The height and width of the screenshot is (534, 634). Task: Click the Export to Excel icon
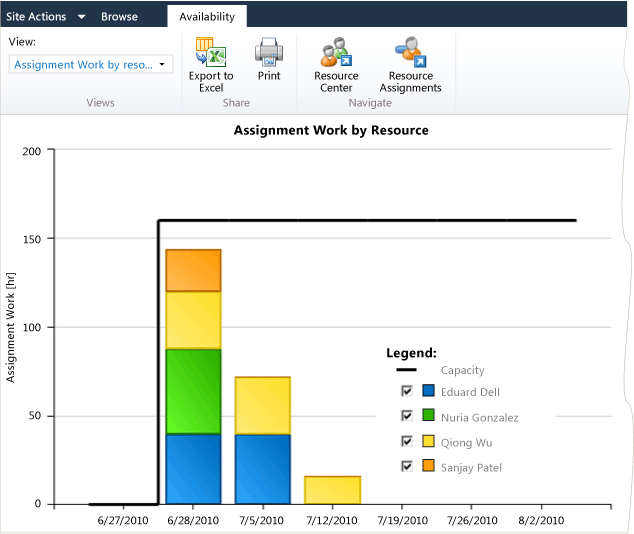pos(211,52)
